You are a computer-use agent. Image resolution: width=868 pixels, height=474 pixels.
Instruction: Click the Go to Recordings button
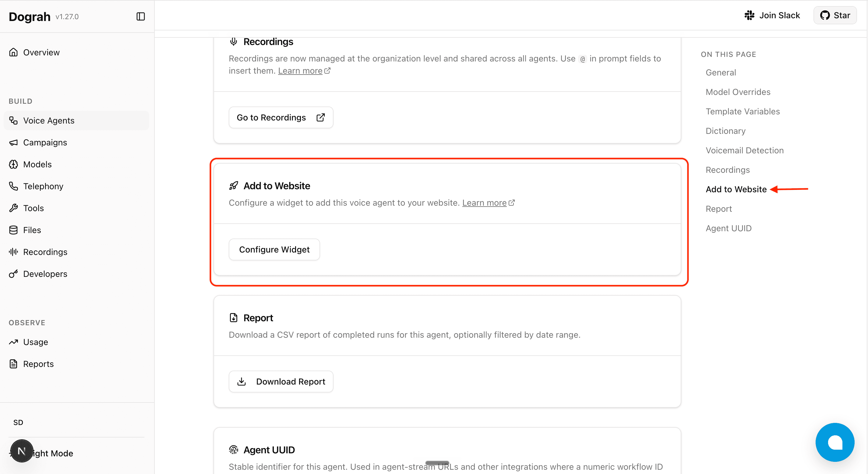[281, 117]
